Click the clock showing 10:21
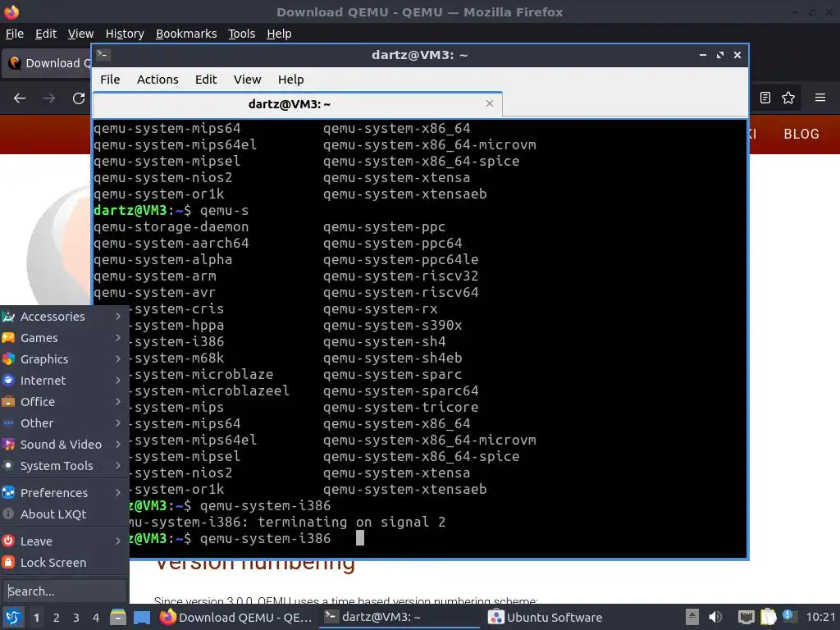The height and width of the screenshot is (630, 840). click(820, 617)
